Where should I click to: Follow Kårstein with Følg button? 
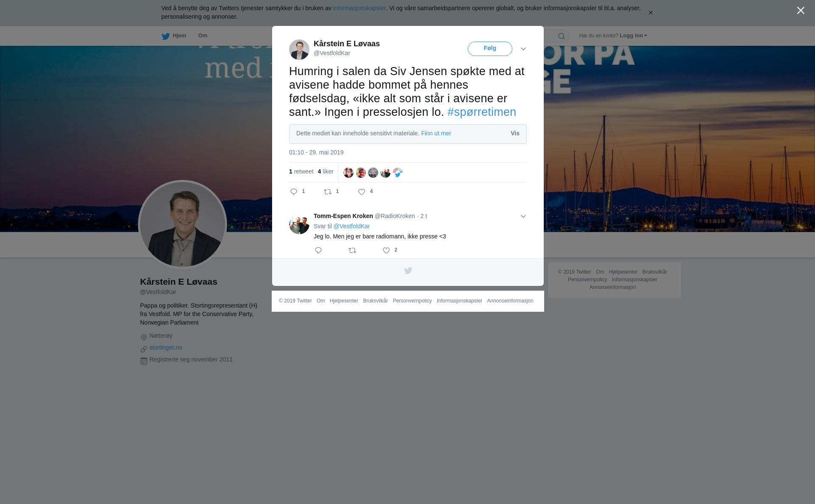click(490, 48)
